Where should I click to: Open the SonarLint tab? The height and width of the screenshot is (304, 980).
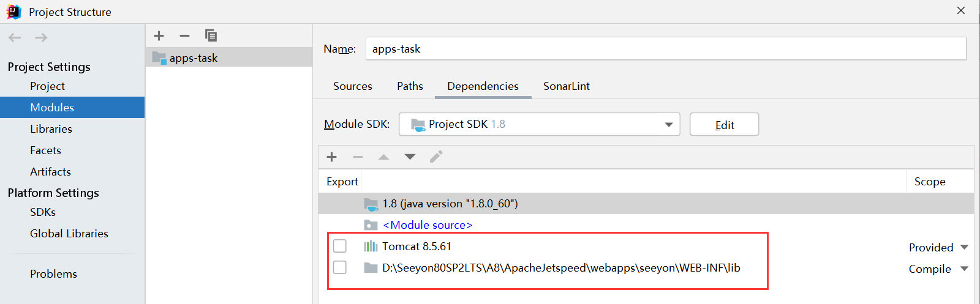click(566, 86)
